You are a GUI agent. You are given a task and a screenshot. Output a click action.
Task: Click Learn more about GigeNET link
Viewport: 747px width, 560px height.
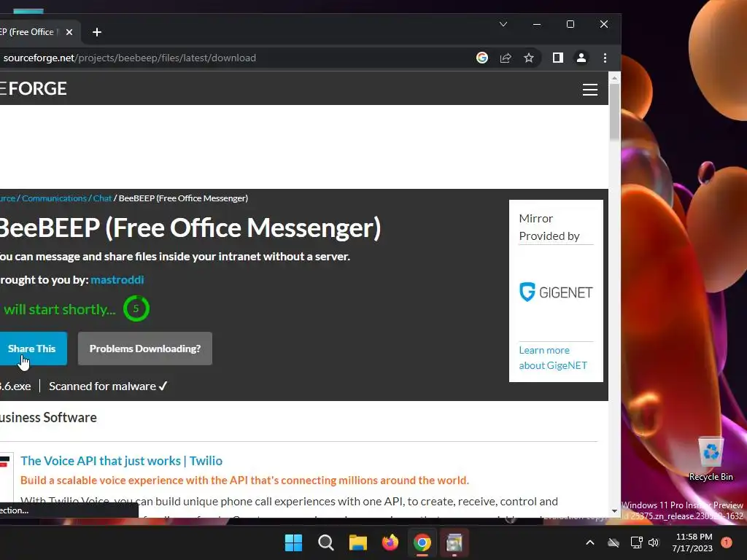tap(553, 357)
